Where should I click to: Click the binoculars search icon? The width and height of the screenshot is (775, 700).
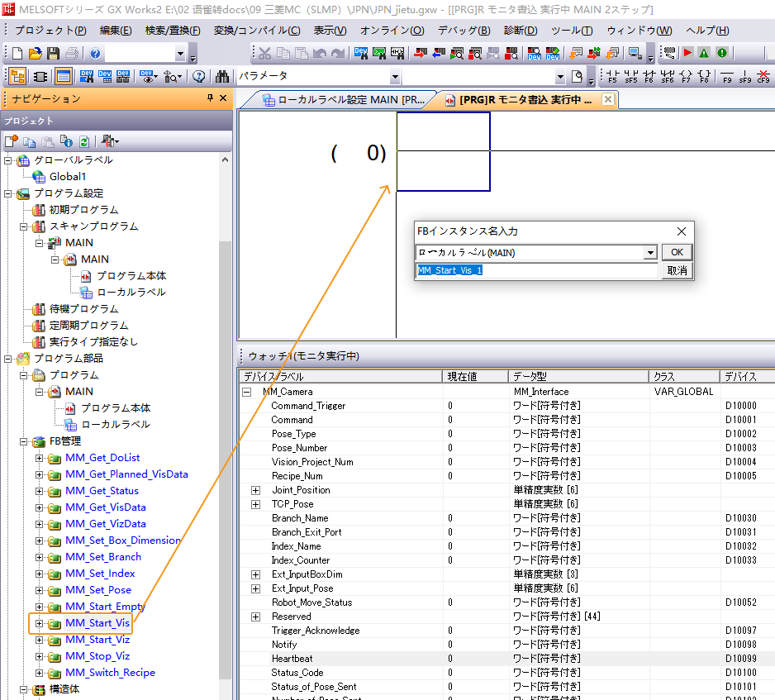pyautogui.click(x=222, y=77)
